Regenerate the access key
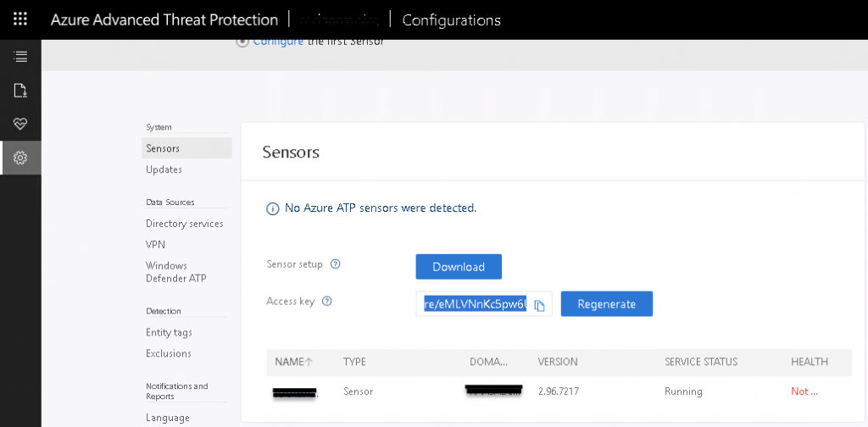This screenshot has height=427, width=868. click(x=606, y=304)
